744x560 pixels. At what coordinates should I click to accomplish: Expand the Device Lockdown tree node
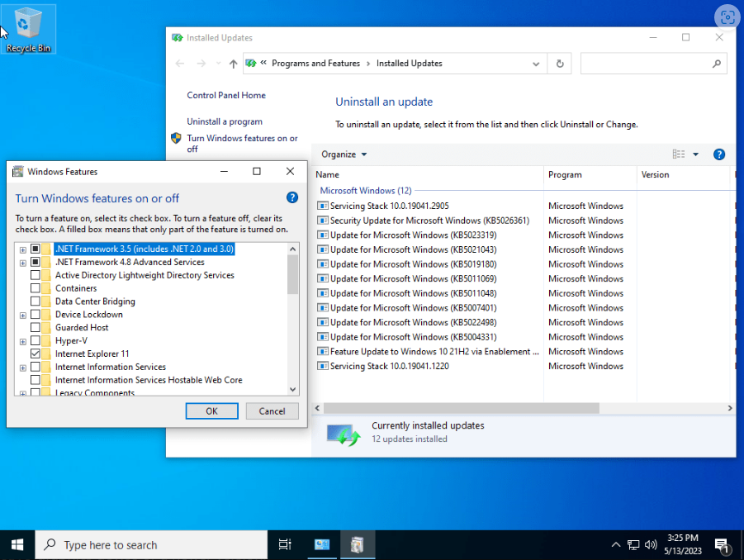point(23,316)
